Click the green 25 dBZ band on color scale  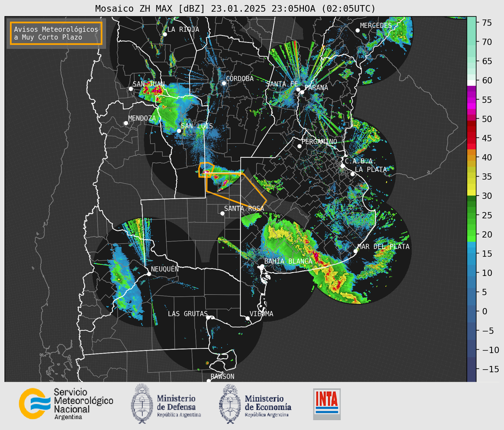click(471, 215)
